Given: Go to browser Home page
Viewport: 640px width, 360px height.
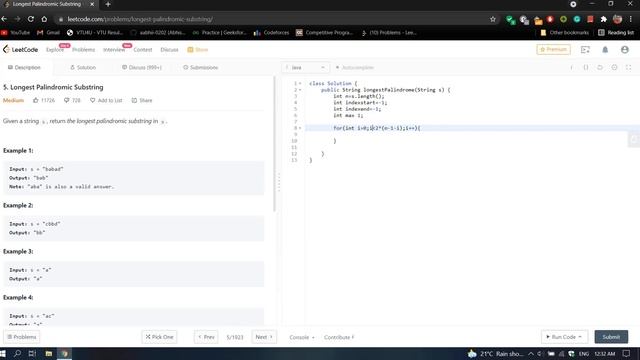Looking at the screenshot, I should pyautogui.click(x=44, y=19).
